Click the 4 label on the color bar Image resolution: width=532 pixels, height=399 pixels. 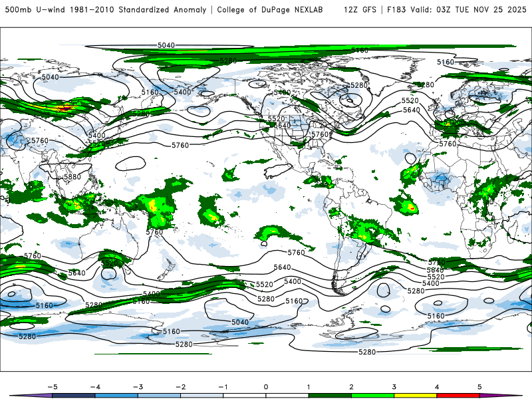tap(437, 387)
